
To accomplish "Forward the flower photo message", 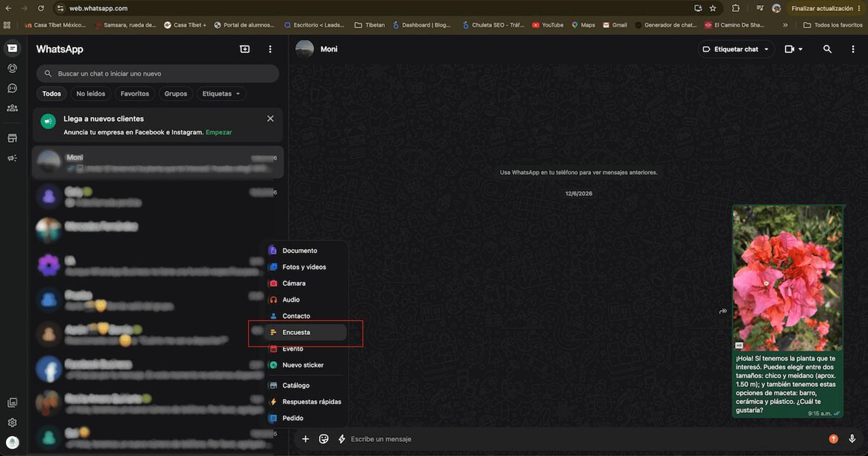I will pyautogui.click(x=722, y=311).
